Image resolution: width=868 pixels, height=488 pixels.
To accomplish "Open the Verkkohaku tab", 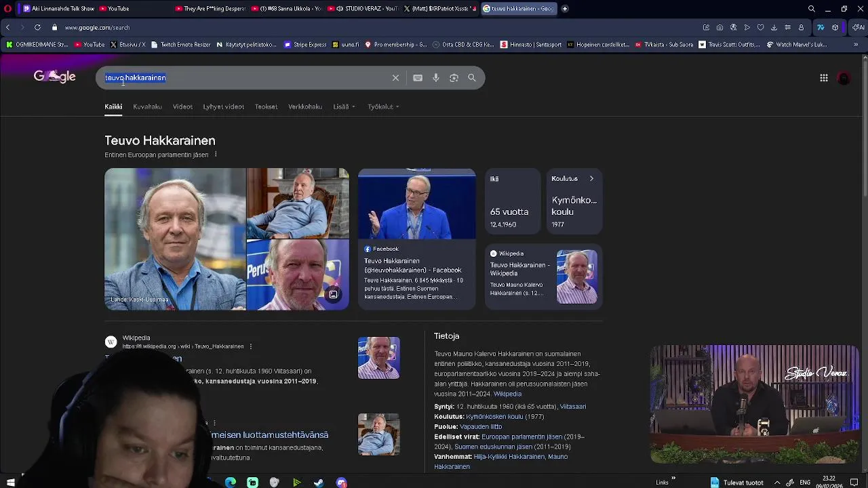I will pos(305,106).
